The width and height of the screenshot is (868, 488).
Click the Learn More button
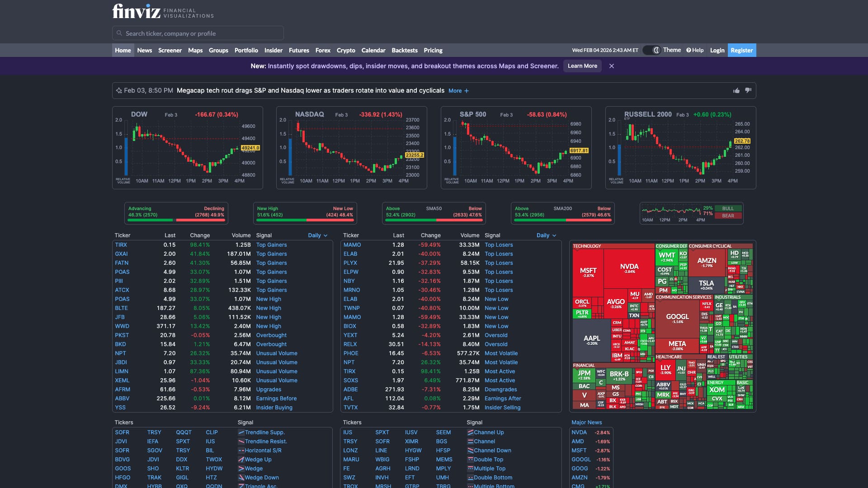coord(582,66)
